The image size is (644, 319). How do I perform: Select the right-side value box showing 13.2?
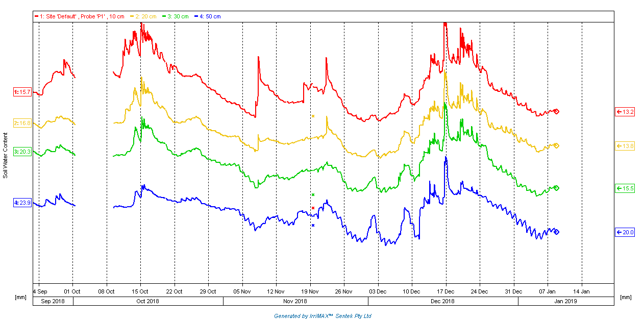point(625,112)
